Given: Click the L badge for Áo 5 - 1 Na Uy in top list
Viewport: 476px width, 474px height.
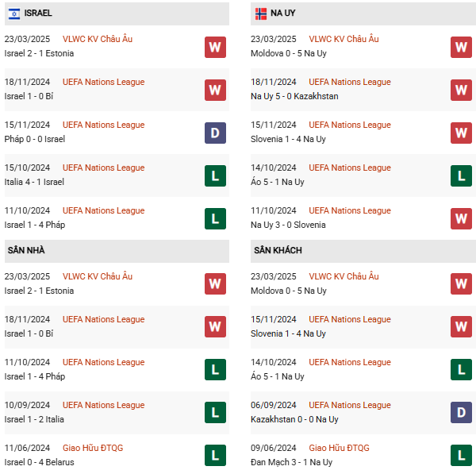Looking at the screenshot, I should 461,175.
